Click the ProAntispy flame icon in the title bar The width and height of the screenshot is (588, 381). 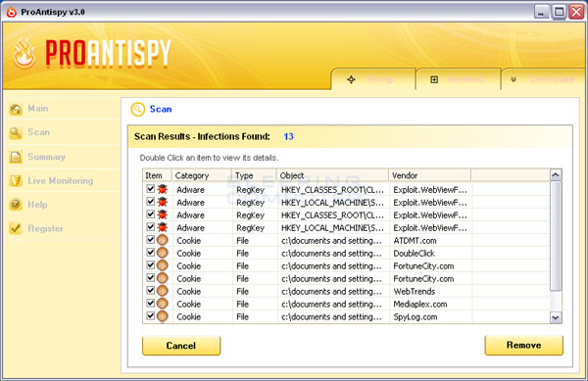(11, 12)
